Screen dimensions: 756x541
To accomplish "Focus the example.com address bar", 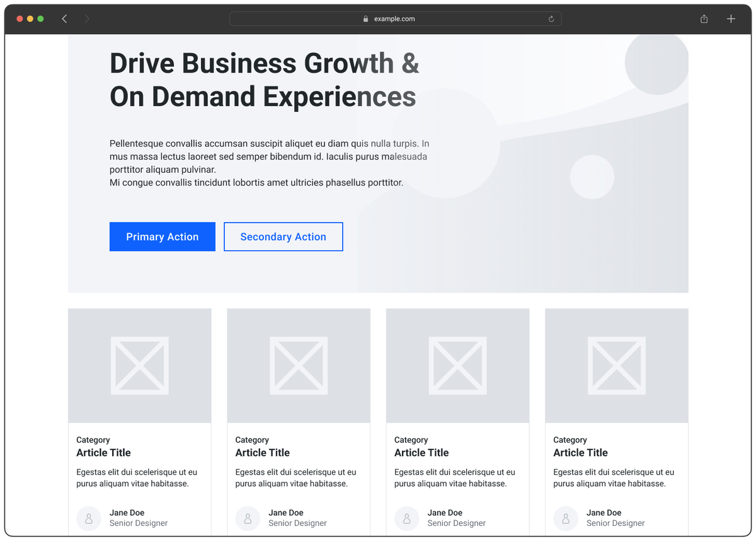I will coord(396,19).
